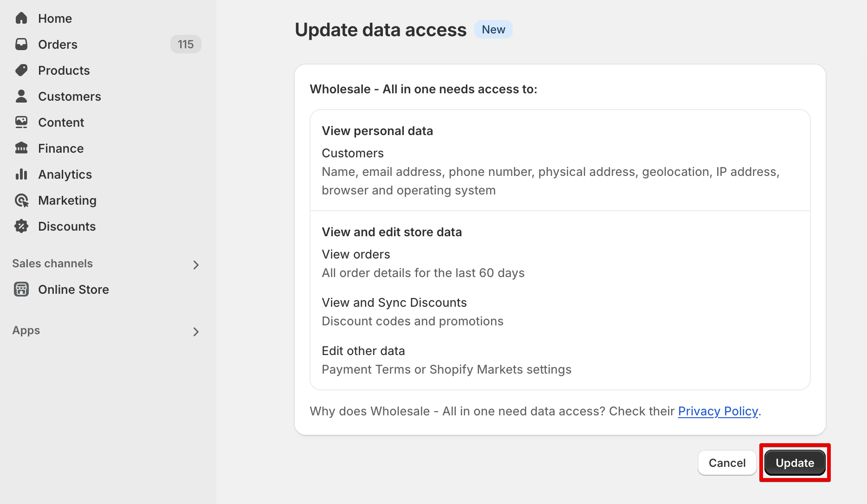Viewport: 867px width, 504px height.
Task: Expand the Apps section chevron
Action: 196,331
